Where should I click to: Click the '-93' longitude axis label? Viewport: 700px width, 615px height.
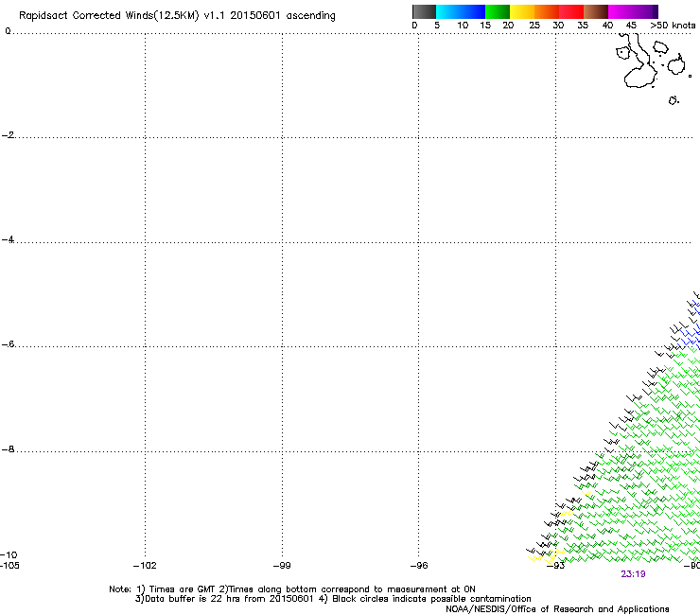556,566
